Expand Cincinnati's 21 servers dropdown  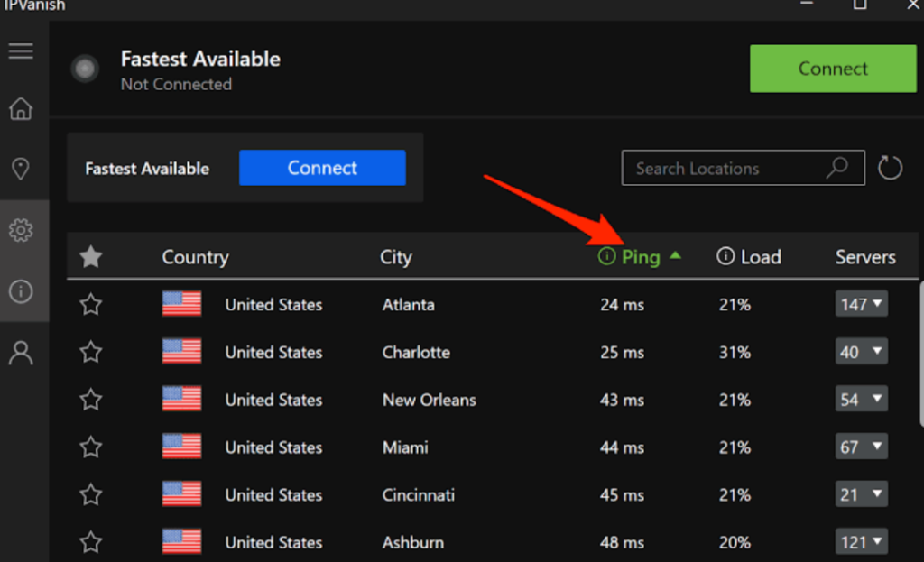click(861, 494)
